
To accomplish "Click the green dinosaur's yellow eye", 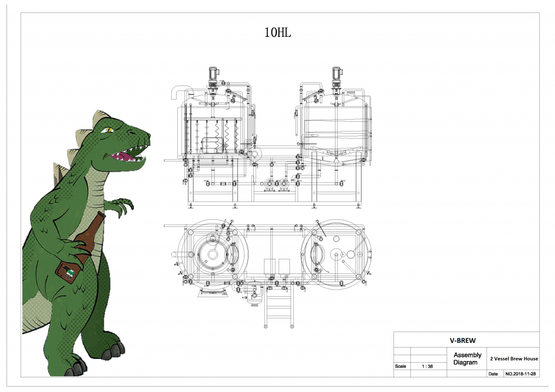I will [109, 130].
